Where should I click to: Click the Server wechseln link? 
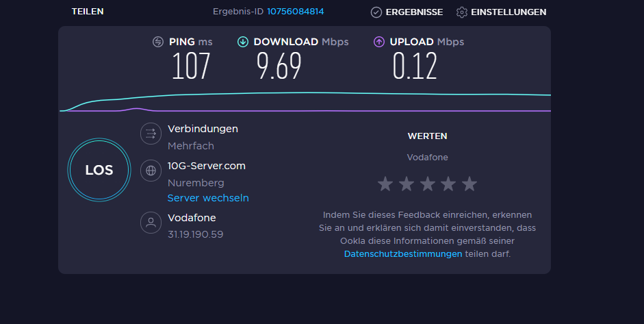pyautogui.click(x=208, y=198)
